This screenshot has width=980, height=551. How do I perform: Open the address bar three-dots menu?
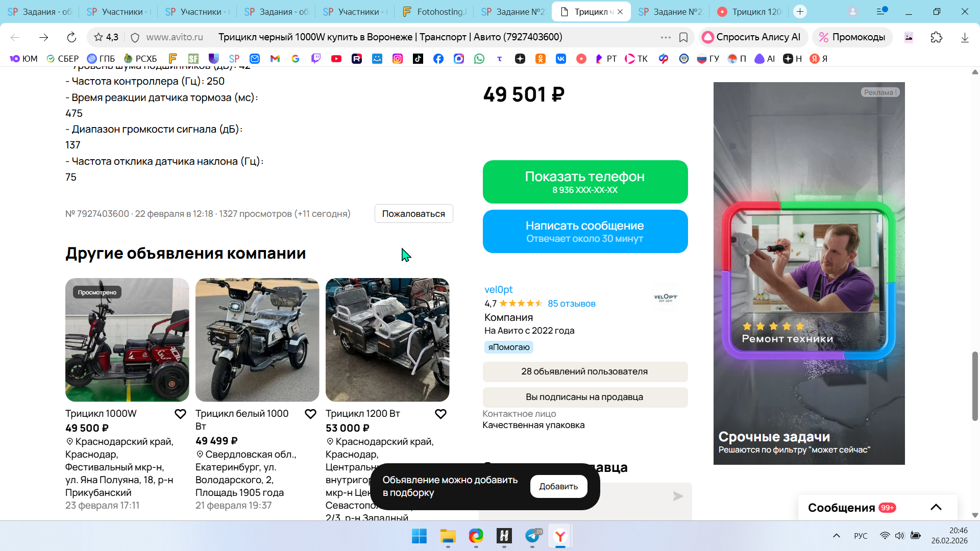pos(666,37)
